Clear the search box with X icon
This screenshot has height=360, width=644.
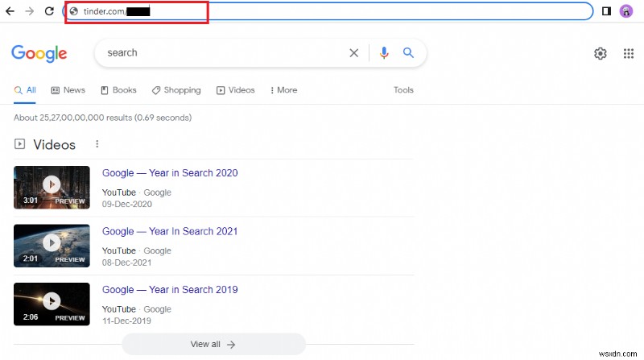353,53
